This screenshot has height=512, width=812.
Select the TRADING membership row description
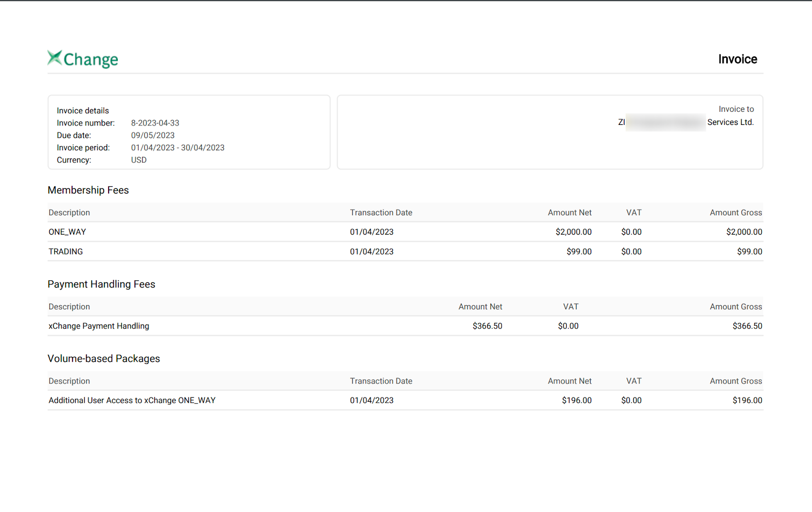tap(66, 251)
